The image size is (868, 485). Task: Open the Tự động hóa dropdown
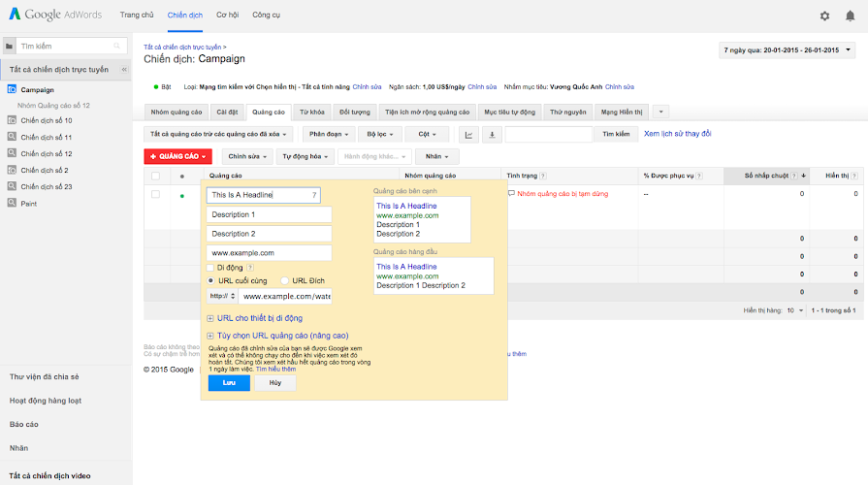305,157
